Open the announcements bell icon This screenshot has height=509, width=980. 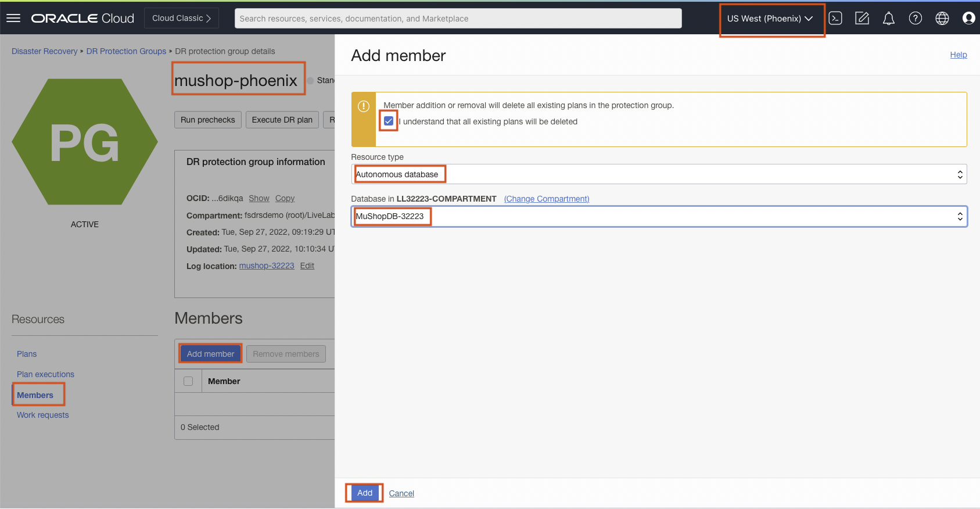888,19
